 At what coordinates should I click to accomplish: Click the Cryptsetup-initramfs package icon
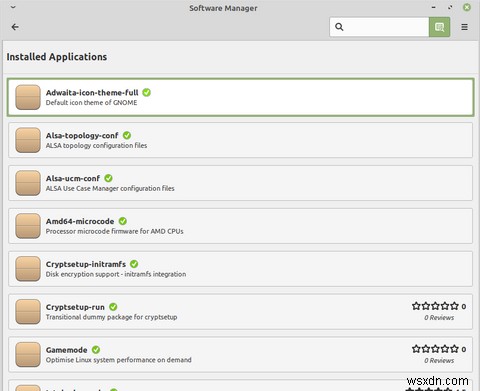tap(28, 269)
